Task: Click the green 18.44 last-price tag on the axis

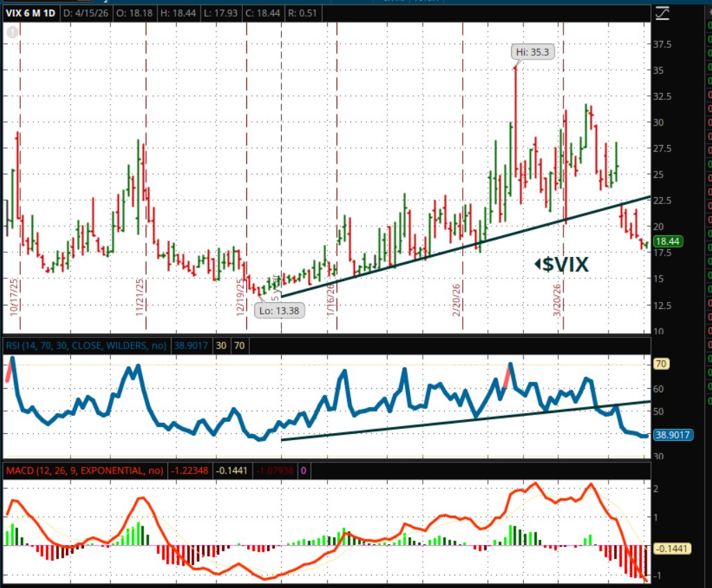Action: (x=668, y=242)
